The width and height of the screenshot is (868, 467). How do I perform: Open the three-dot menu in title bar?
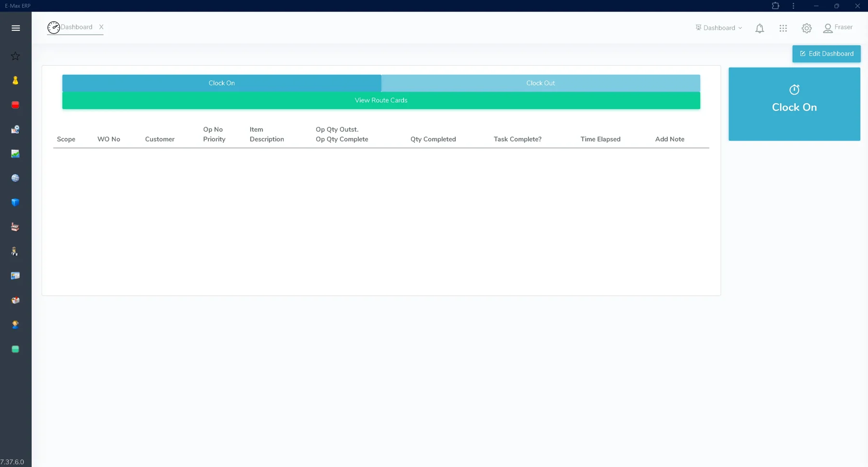pyautogui.click(x=793, y=6)
